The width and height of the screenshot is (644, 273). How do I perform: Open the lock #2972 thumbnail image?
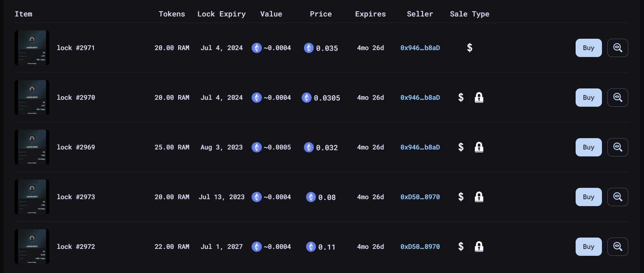click(x=32, y=247)
